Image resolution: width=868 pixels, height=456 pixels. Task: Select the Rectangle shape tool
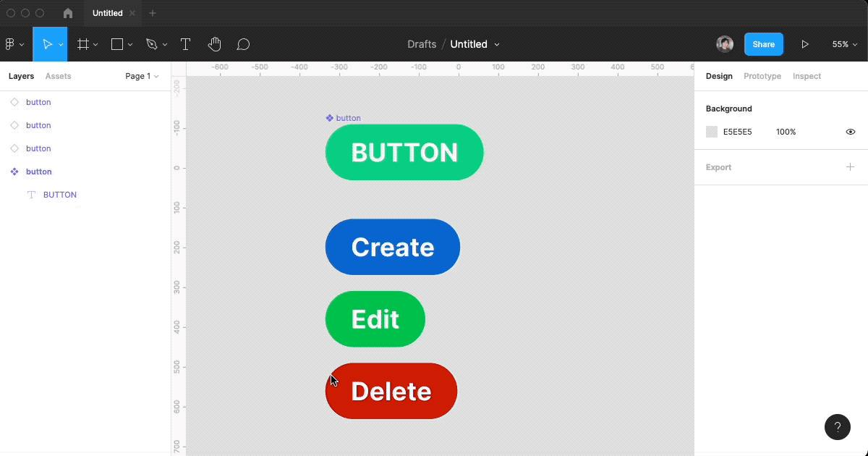pos(117,43)
